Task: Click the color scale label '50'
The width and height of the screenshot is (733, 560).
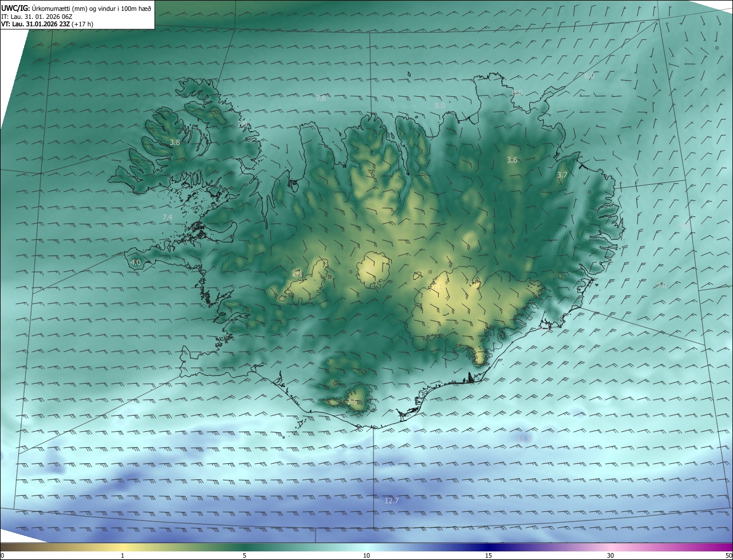Action: point(728,555)
